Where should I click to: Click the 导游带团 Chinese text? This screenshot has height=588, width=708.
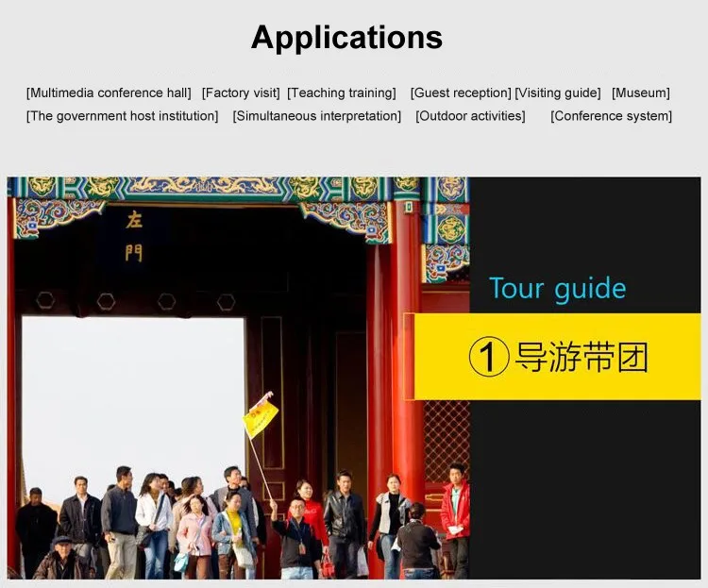[582, 358]
